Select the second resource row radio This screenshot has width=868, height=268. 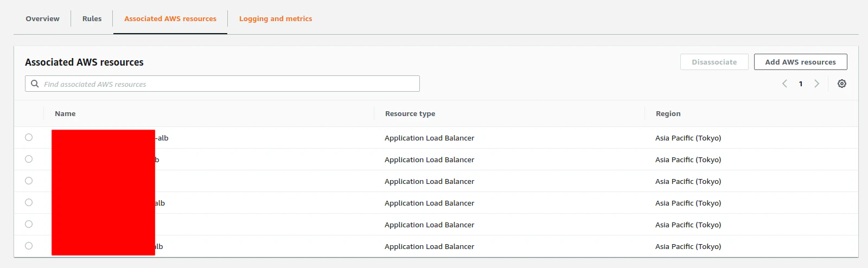29,159
